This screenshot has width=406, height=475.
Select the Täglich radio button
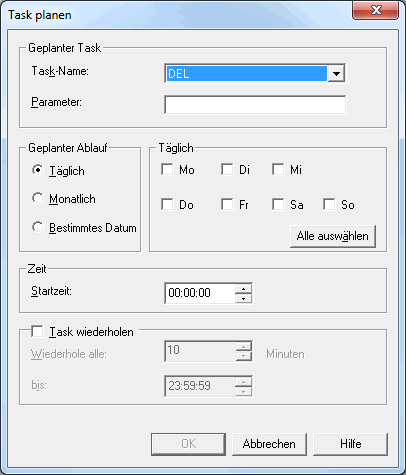(38, 170)
